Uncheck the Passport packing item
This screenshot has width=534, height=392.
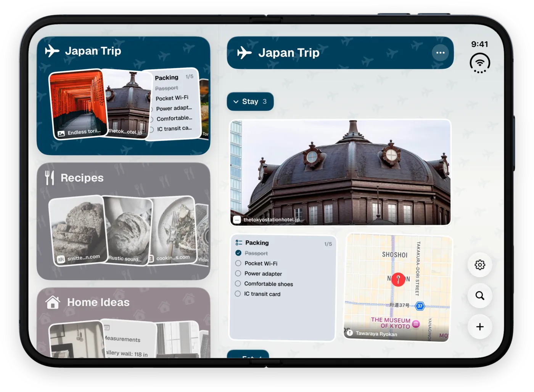[238, 253]
